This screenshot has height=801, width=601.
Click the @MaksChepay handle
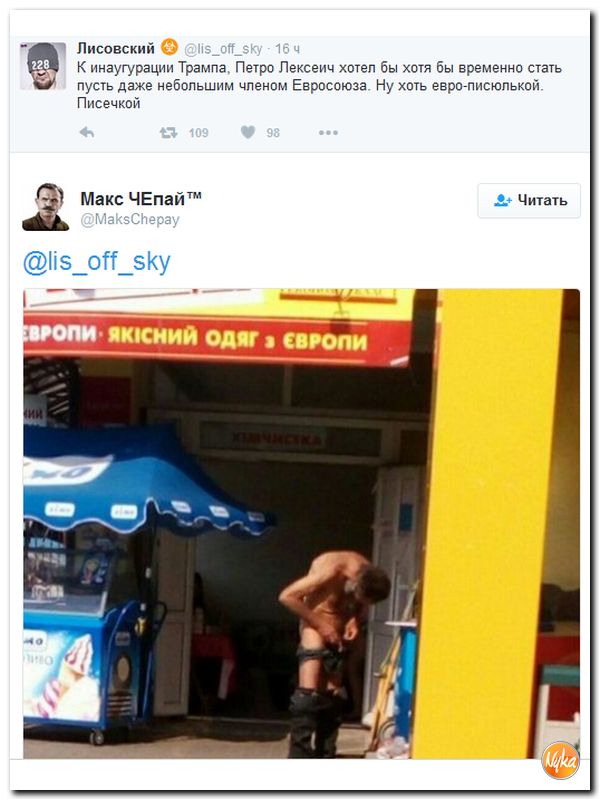pyautogui.click(x=130, y=220)
